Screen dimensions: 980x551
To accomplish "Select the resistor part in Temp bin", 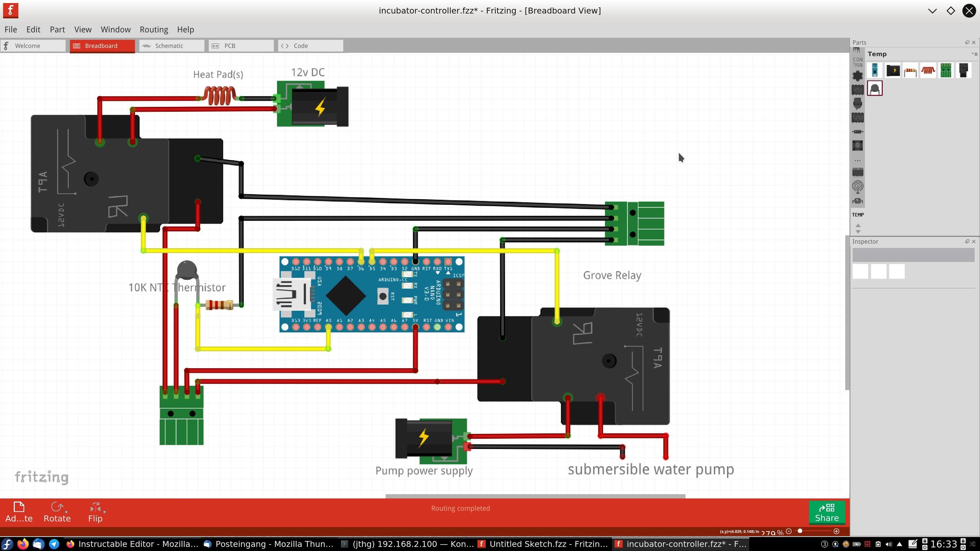I will tap(910, 71).
